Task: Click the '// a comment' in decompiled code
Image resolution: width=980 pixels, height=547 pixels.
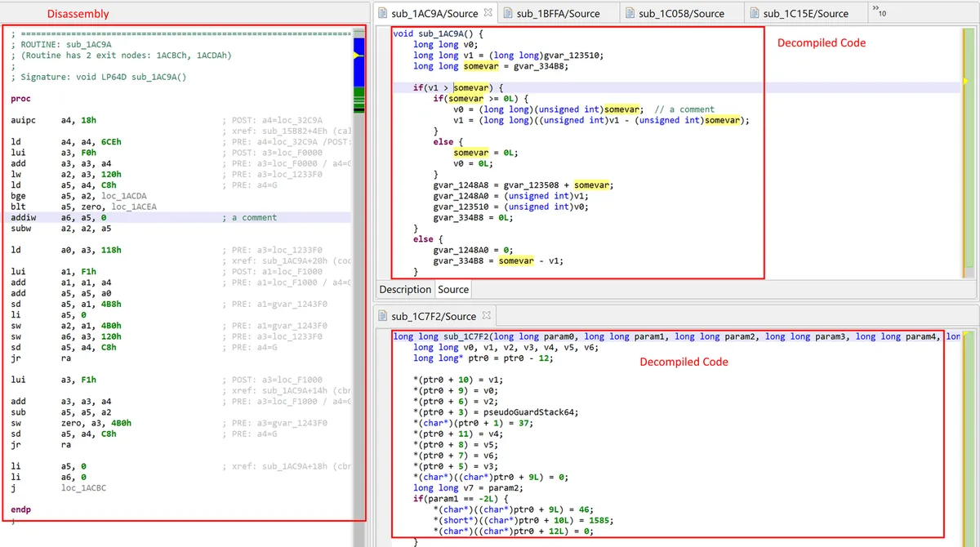Action: 685,109
